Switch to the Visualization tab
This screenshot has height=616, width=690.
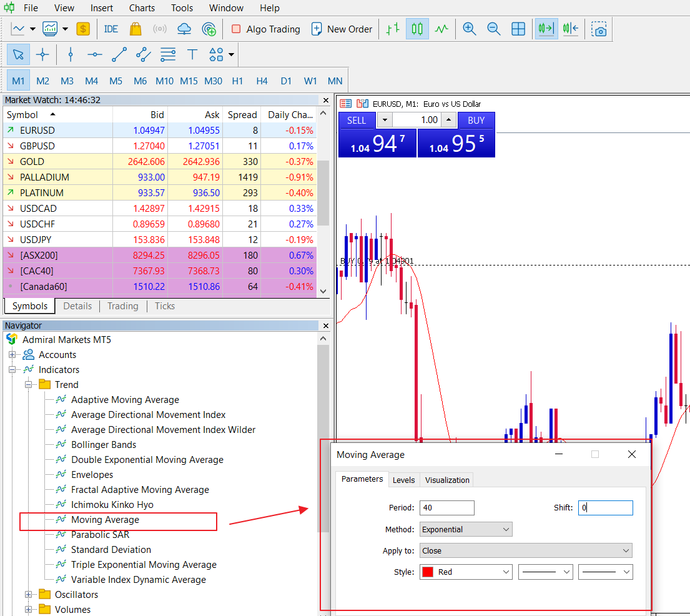coord(447,480)
